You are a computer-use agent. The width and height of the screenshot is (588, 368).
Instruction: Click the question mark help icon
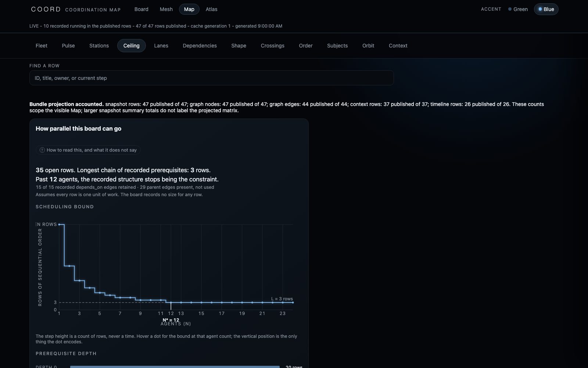pos(42,150)
